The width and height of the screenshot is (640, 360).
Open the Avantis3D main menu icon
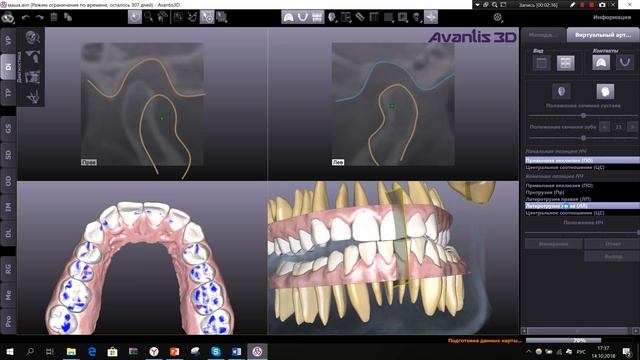click(x=8, y=18)
